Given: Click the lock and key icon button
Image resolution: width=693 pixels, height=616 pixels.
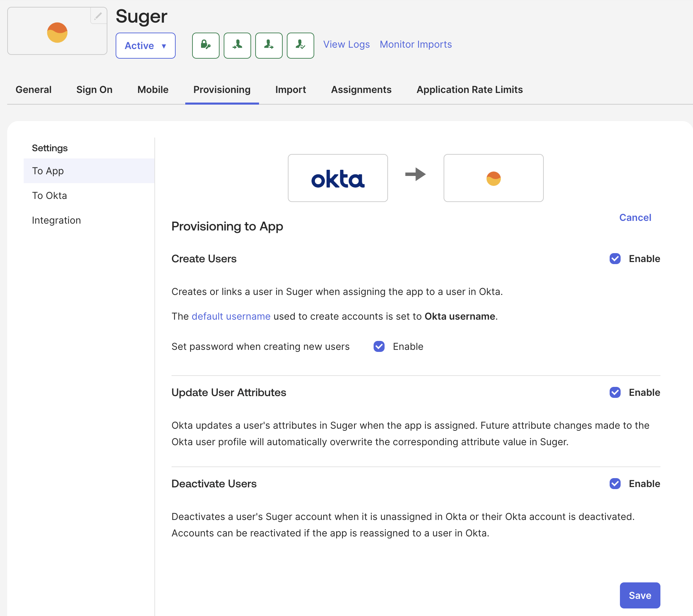Looking at the screenshot, I should tap(205, 45).
